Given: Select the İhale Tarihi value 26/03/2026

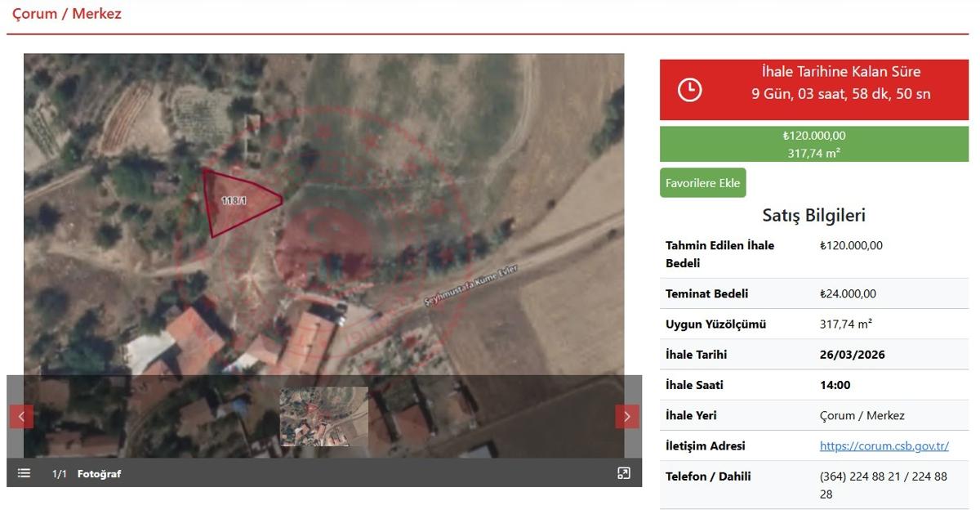Looking at the screenshot, I should click(x=852, y=355).
